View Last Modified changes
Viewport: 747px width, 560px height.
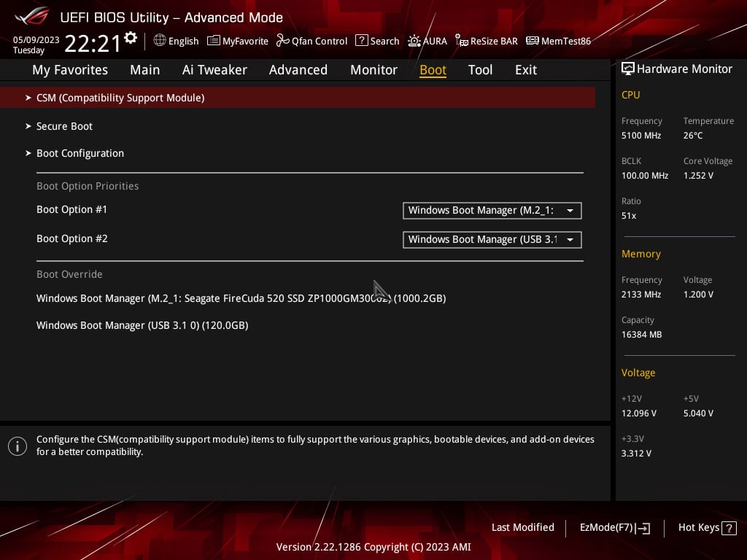click(522, 527)
